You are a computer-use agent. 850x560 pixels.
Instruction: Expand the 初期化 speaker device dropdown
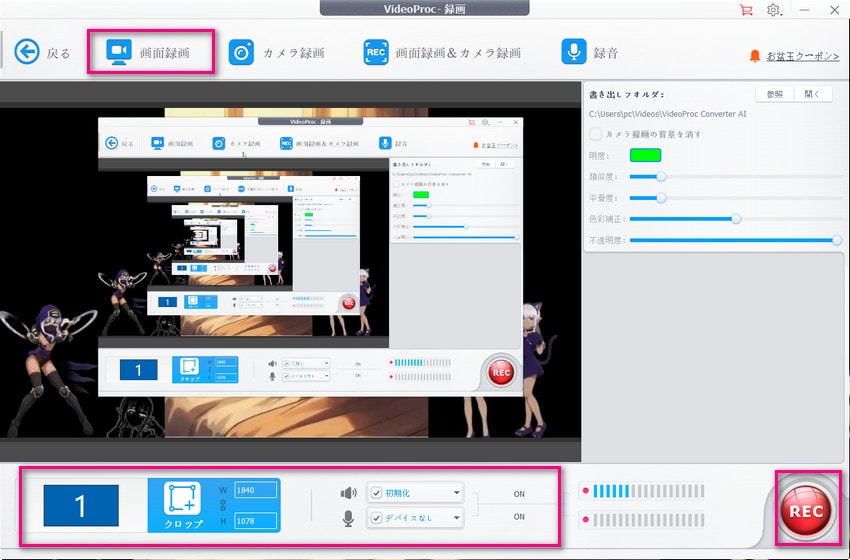point(456,493)
